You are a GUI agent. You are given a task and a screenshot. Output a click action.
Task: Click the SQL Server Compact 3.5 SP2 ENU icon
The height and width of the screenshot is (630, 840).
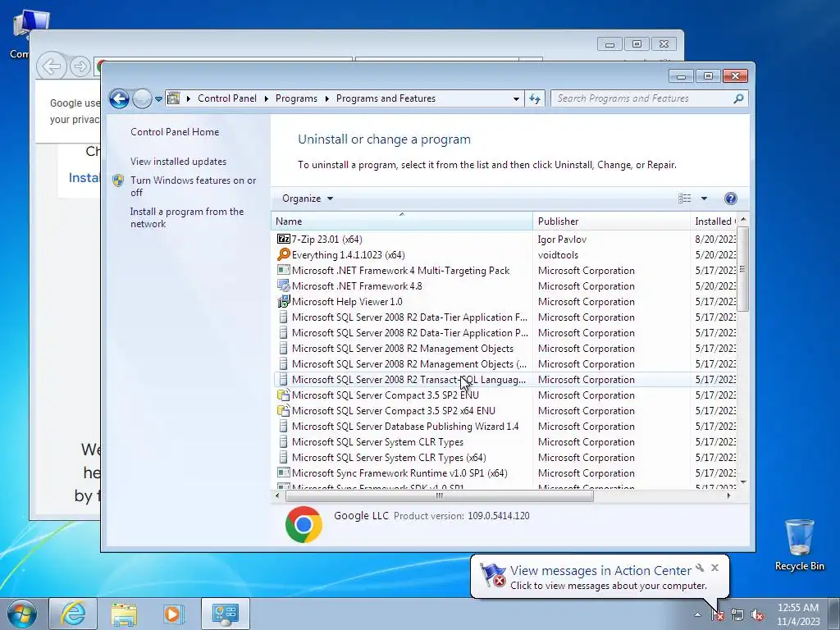[283, 395]
